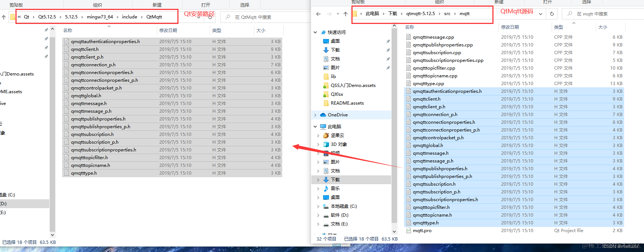
Task: Open the 3D 对象 folder
Action: click(339, 144)
